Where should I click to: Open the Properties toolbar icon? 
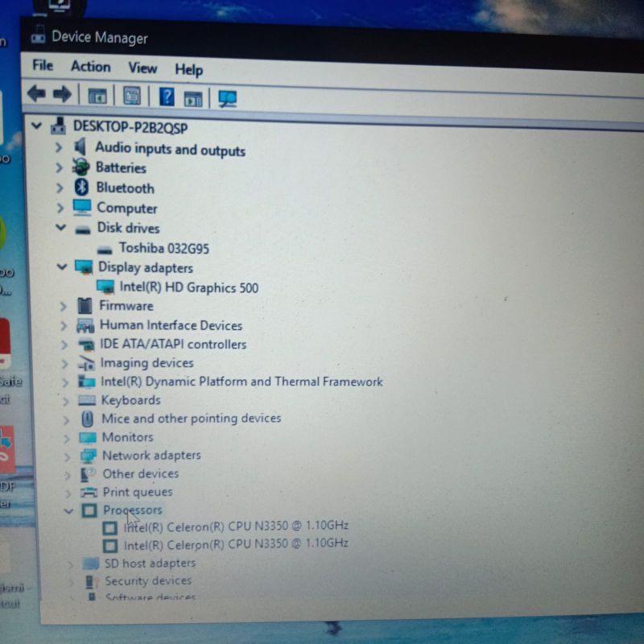132,97
